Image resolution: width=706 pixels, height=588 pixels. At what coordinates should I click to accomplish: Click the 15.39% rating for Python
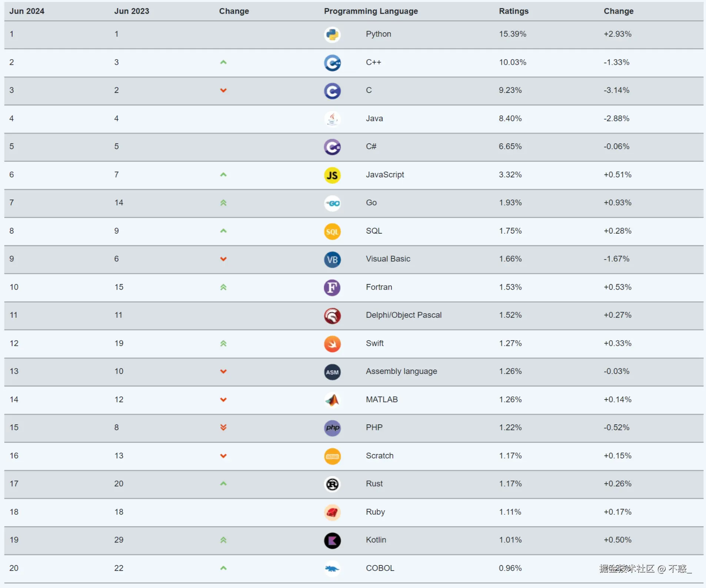click(x=512, y=34)
